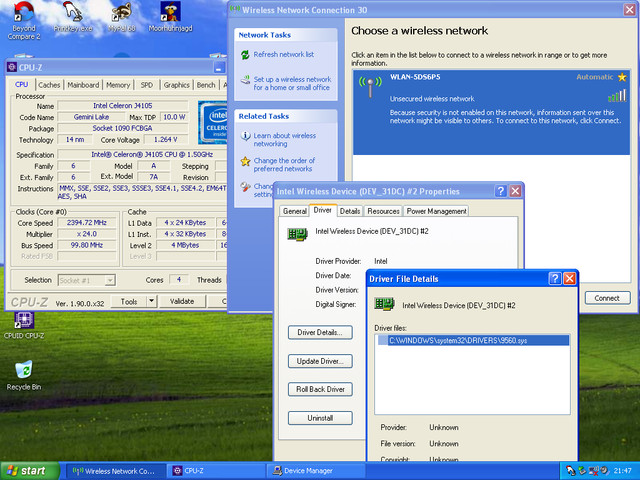Click the Automatic star icon
Screen dimensions: 640x480
tap(622, 77)
